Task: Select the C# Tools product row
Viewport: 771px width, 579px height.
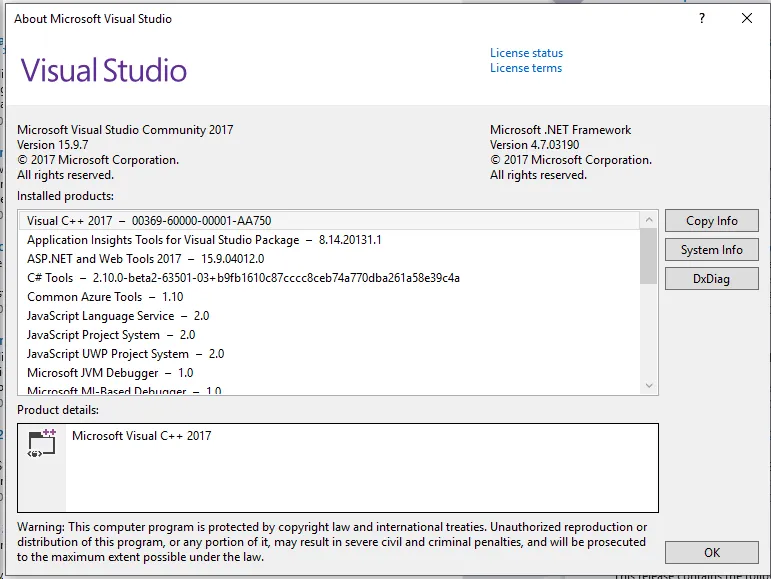Action: tap(329, 278)
